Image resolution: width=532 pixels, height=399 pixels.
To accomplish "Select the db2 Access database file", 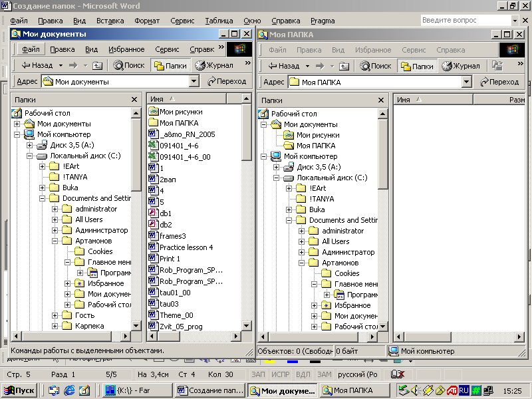I will 160,225.
